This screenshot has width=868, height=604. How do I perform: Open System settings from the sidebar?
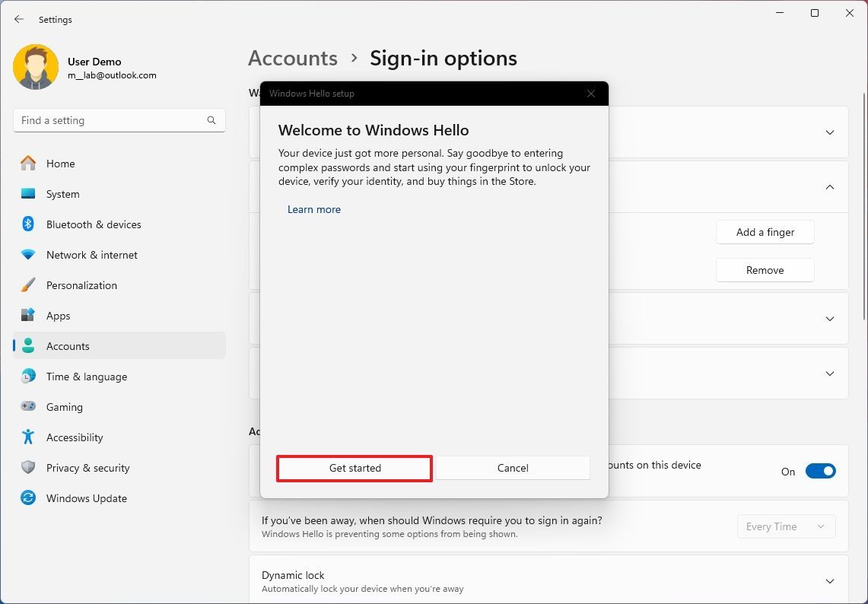click(x=28, y=194)
